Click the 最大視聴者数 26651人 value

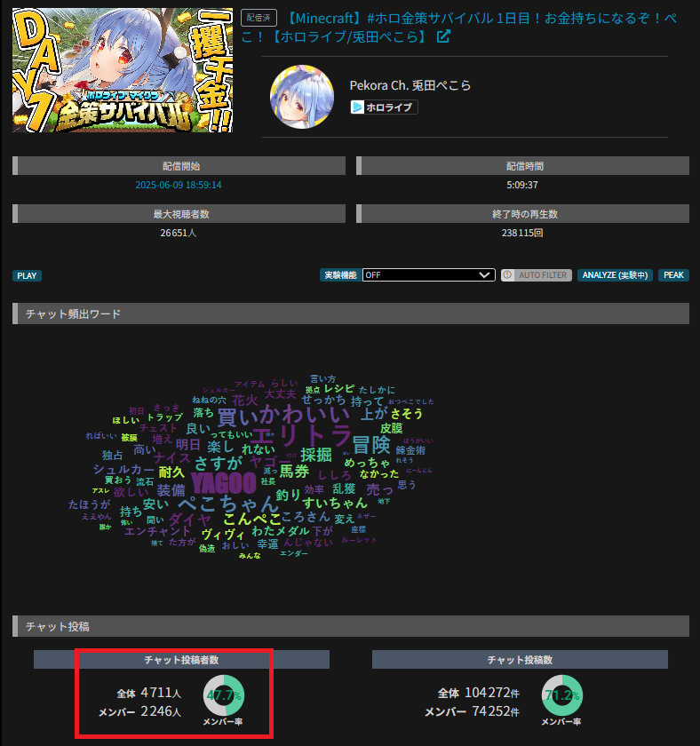[179, 233]
